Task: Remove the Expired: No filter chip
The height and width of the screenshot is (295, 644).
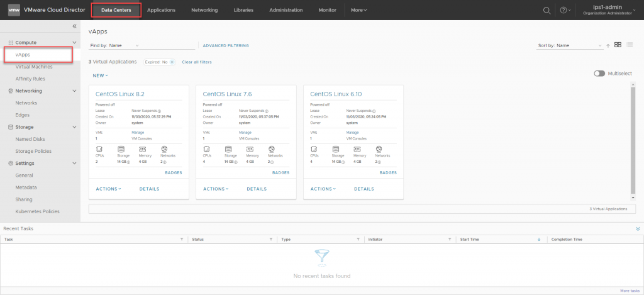Action: click(x=172, y=62)
